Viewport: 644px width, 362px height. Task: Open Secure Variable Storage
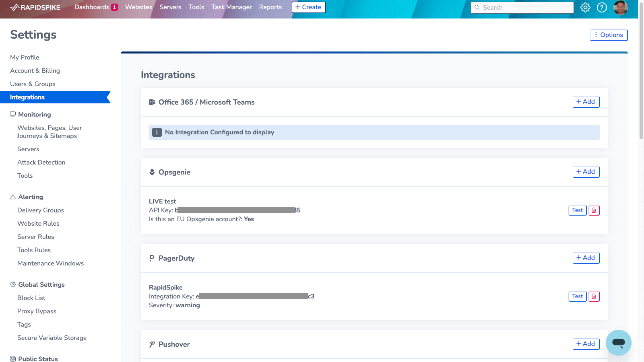click(x=52, y=338)
